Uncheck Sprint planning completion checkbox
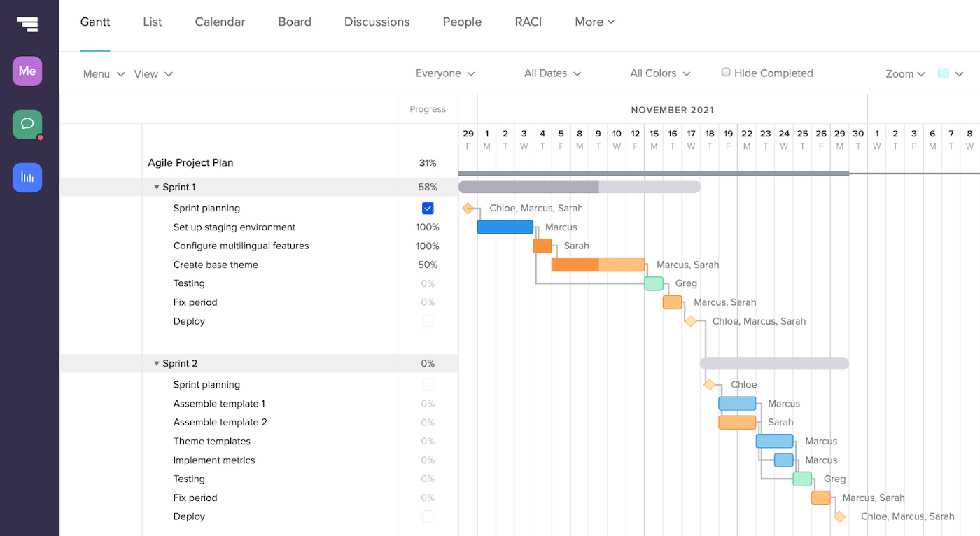 [428, 208]
